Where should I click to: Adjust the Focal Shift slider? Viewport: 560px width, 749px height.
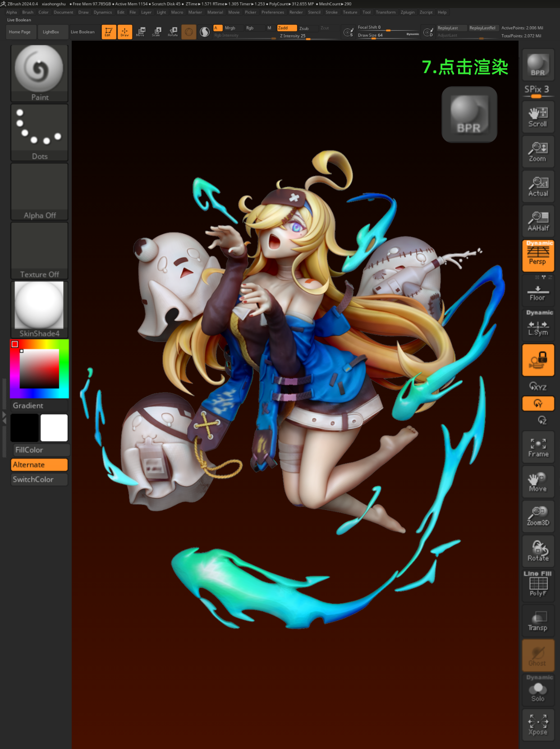coord(388,28)
